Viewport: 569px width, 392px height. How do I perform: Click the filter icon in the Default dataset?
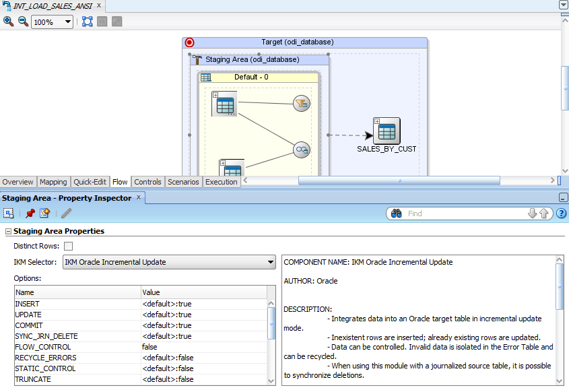point(301,103)
